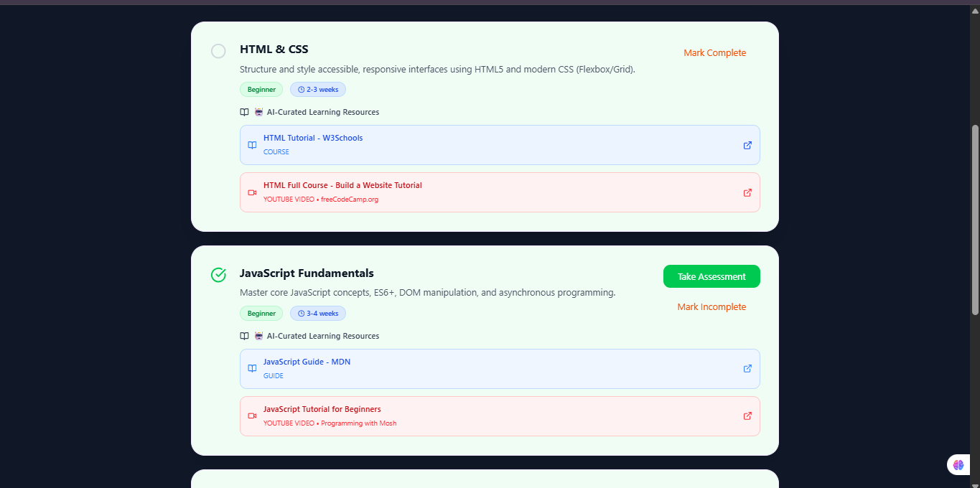
Task: Click open-book icon under JavaScript Fundamentals resources heading
Action: 244,336
